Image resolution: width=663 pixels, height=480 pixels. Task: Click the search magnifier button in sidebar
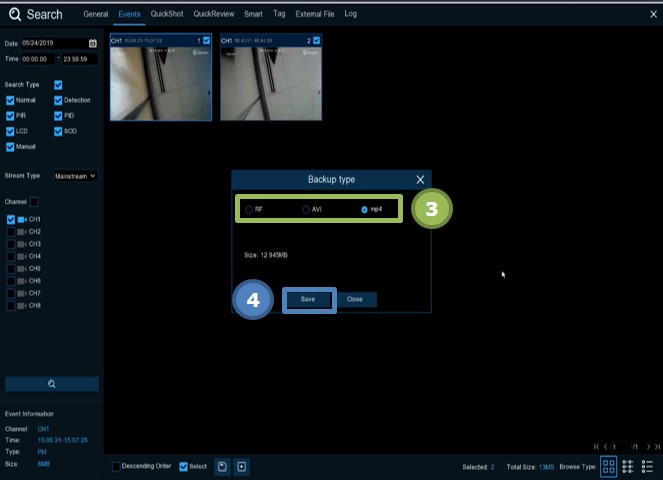click(x=51, y=384)
